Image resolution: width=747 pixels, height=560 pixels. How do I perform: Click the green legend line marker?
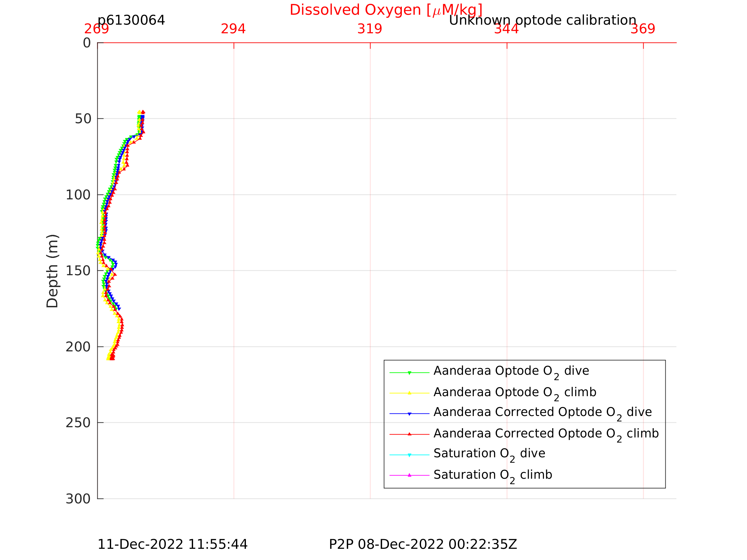[409, 373]
